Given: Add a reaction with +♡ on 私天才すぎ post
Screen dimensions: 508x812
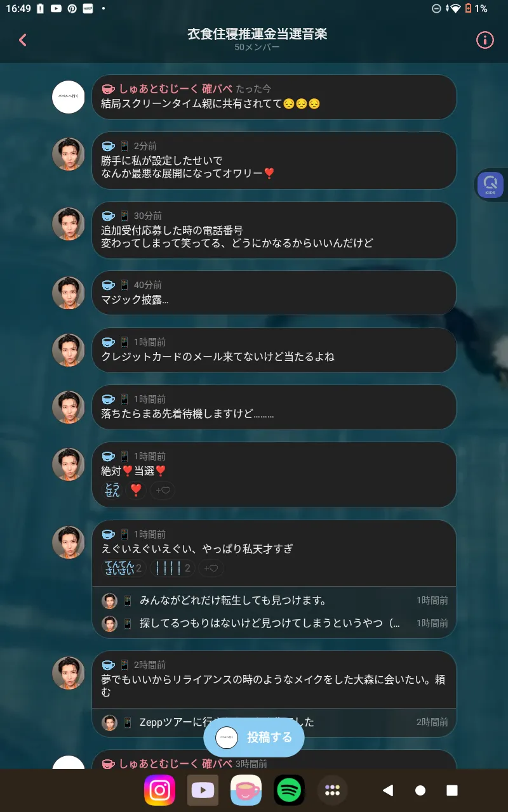Looking at the screenshot, I should (211, 568).
